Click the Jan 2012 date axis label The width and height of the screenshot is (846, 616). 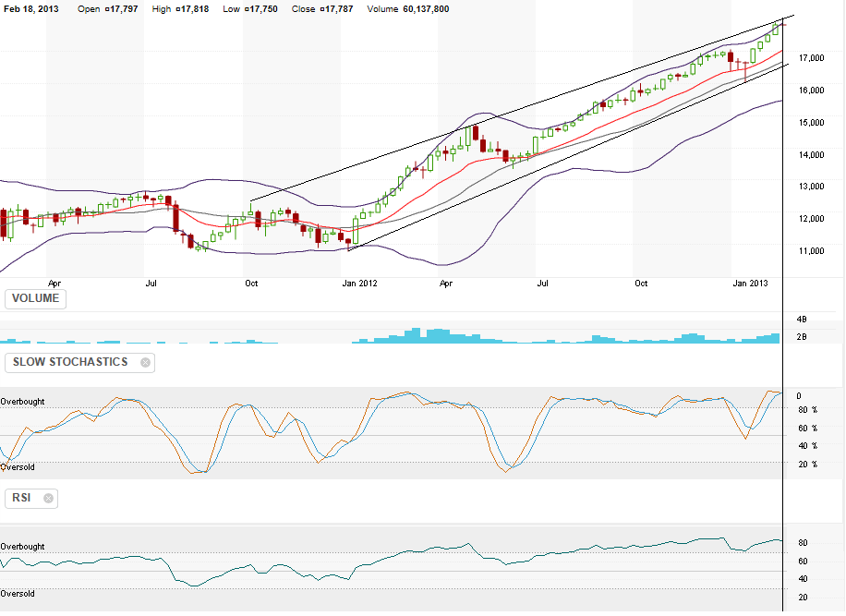coord(359,283)
